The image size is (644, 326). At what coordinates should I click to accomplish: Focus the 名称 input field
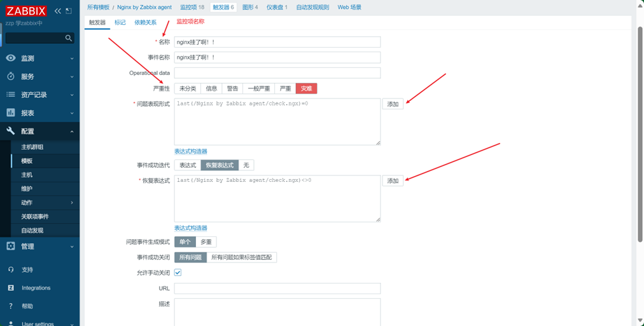tap(277, 42)
